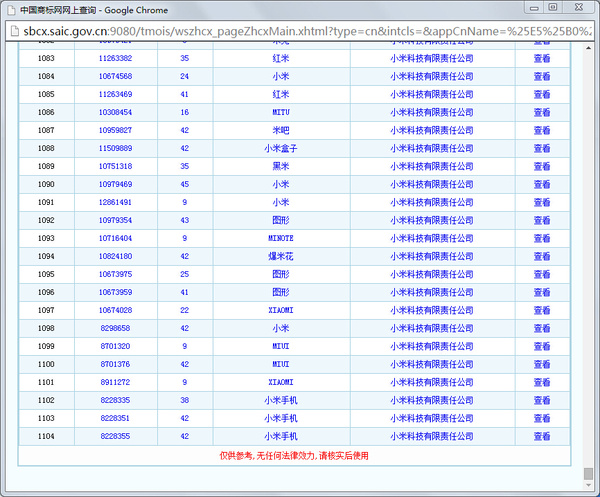Open registration number 11263382
This screenshot has width=600, height=497.
point(116,58)
